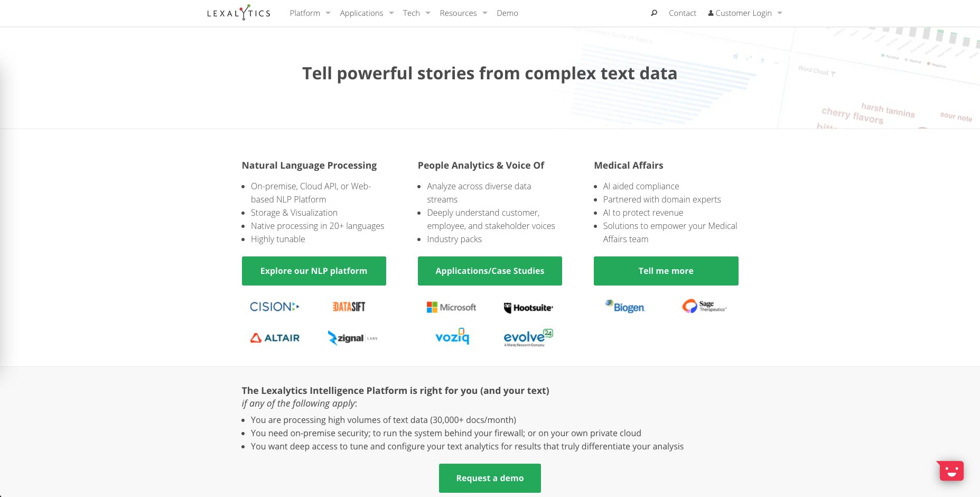The height and width of the screenshot is (497, 980).
Task: Click the Biogen logo
Action: [626, 307]
